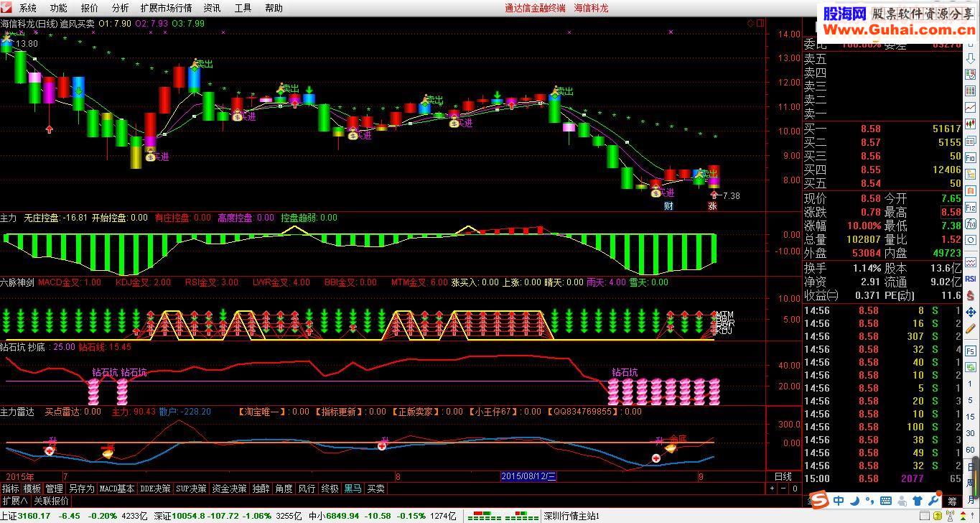This screenshot has height=523, width=980.
Task: Click the 筹 chip distribution tab
Action: pyautogui.click(x=952, y=502)
